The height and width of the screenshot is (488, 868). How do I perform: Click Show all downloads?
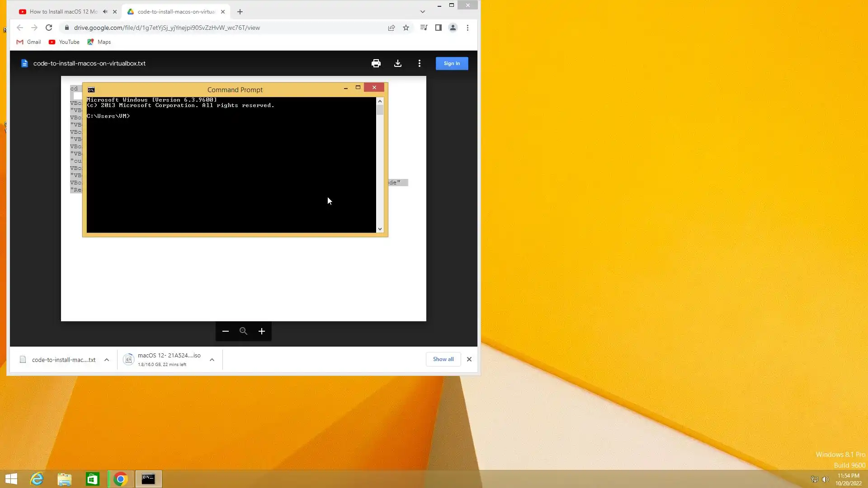[x=443, y=359]
